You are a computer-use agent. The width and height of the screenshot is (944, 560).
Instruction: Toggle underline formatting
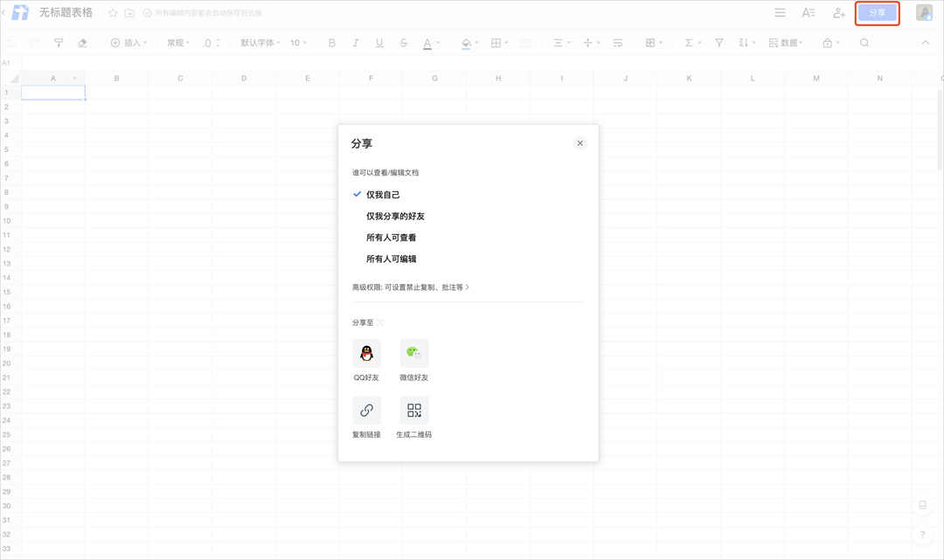(379, 43)
